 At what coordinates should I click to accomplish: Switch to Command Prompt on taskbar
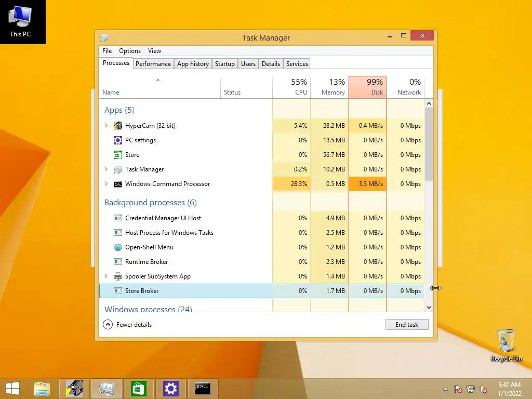[203, 388]
